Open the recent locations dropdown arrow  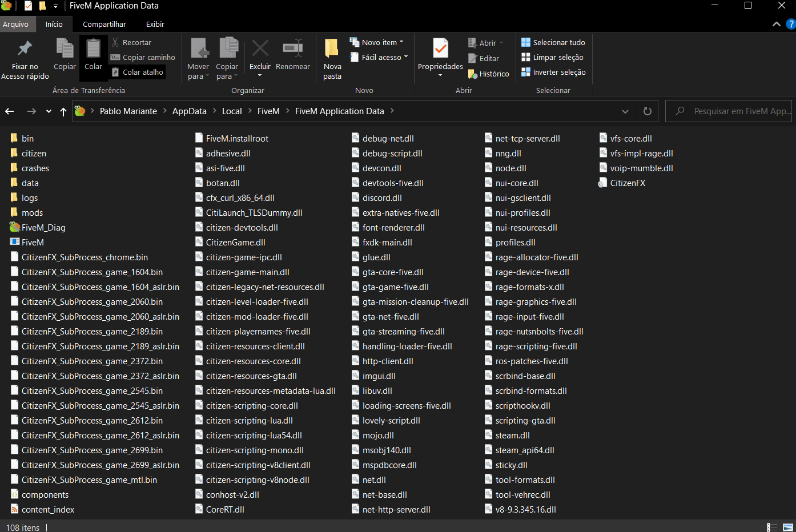[49, 111]
